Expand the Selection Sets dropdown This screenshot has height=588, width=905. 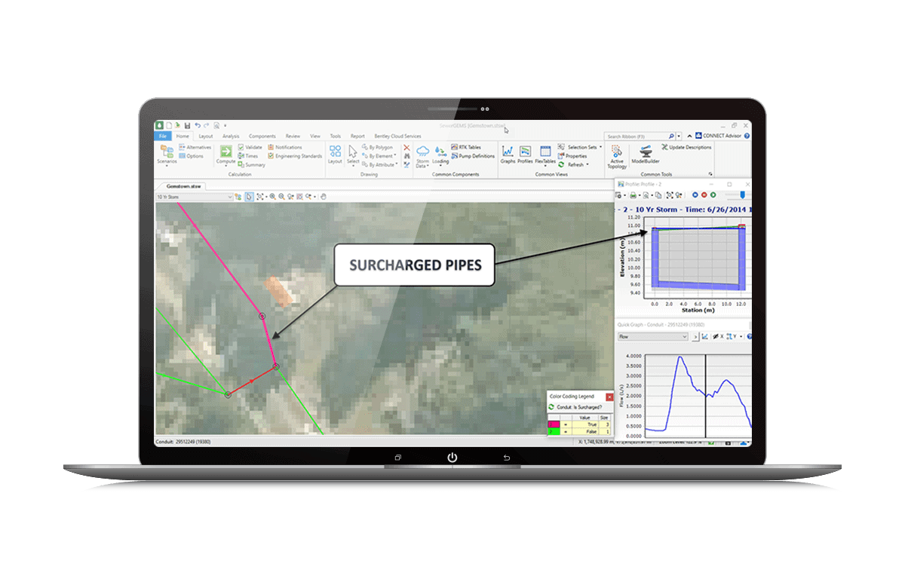tap(600, 146)
